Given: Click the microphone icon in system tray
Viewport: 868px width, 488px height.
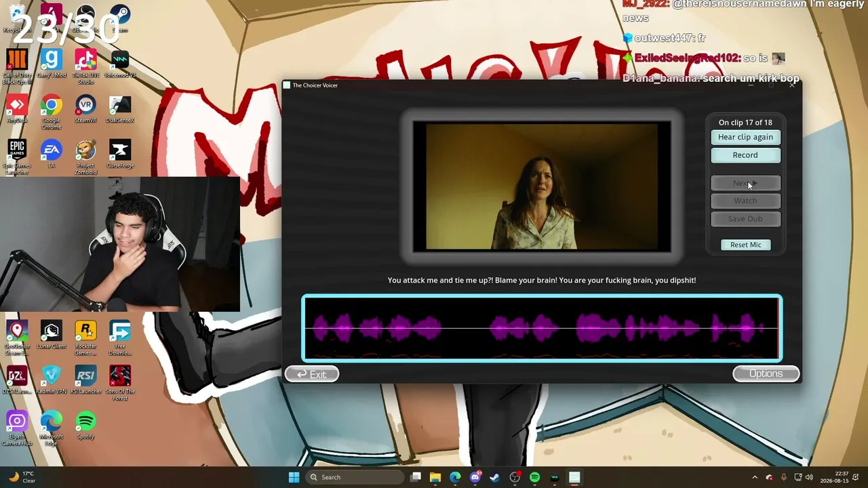Looking at the screenshot, I should 783,477.
